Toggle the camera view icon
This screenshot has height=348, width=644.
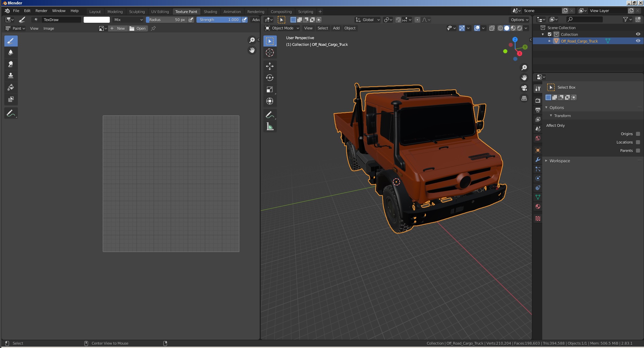point(524,88)
